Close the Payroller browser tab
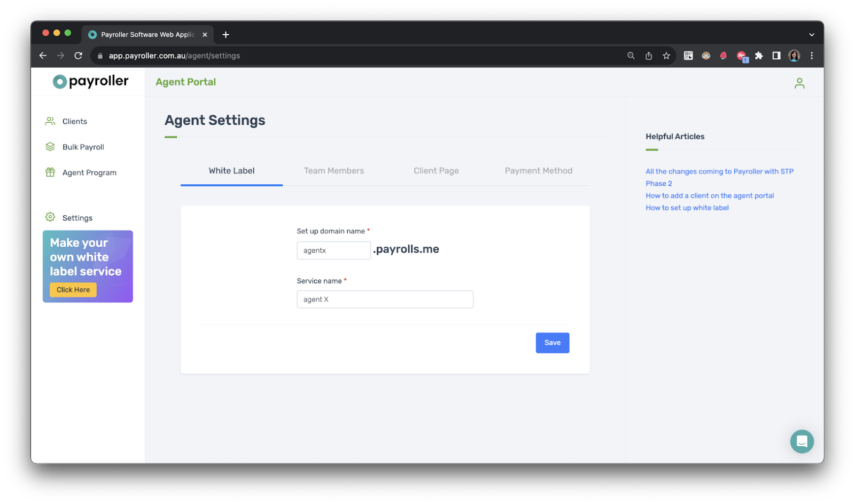This screenshot has height=504, width=855. click(205, 35)
